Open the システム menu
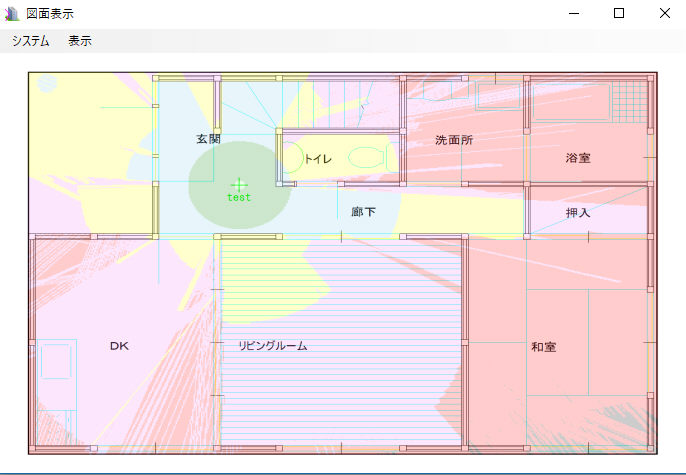686x475 pixels. point(31,41)
